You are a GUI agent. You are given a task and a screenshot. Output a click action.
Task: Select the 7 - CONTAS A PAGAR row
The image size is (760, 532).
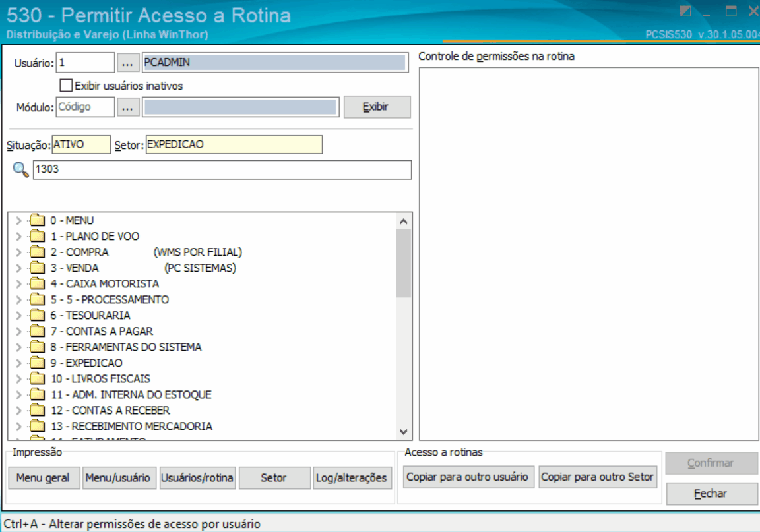tap(102, 332)
